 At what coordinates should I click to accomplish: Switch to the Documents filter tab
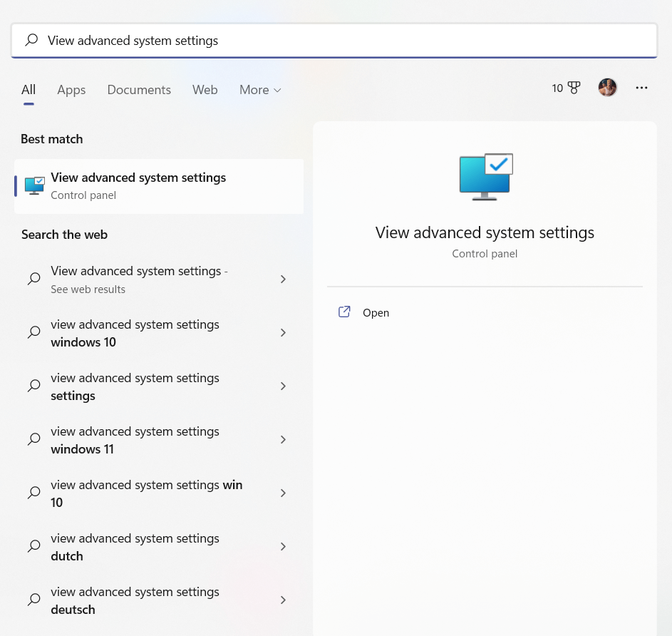[139, 90]
